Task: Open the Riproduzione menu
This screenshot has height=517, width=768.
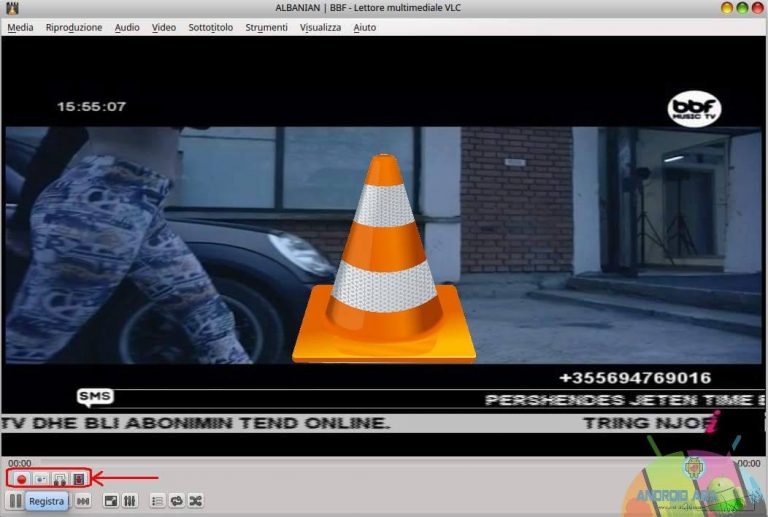Action: point(74,27)
